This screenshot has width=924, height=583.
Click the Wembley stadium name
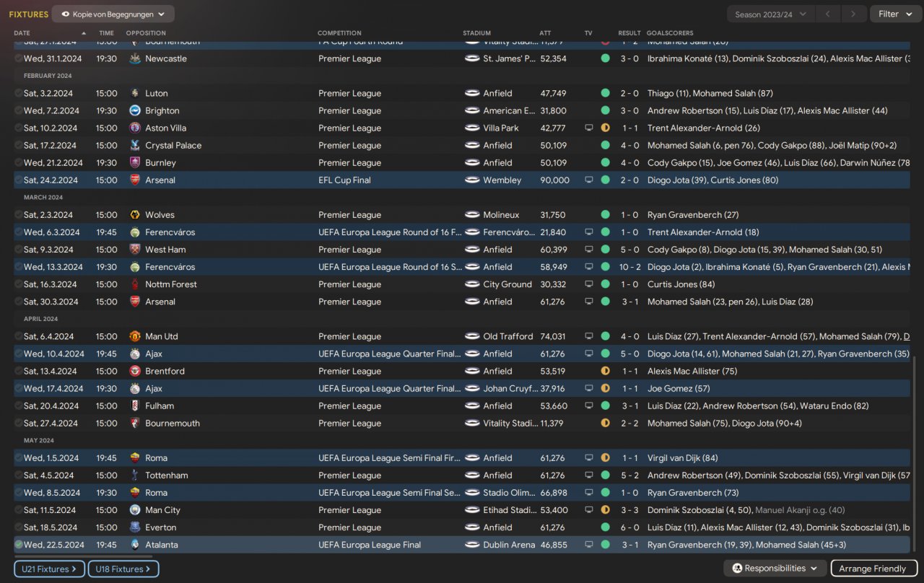[502, 180]
